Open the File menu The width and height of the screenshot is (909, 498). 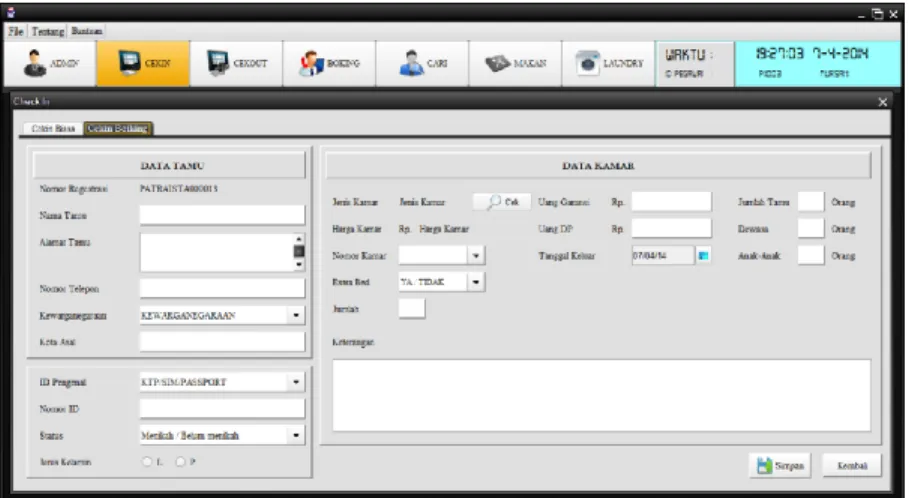tap(16, 31)
